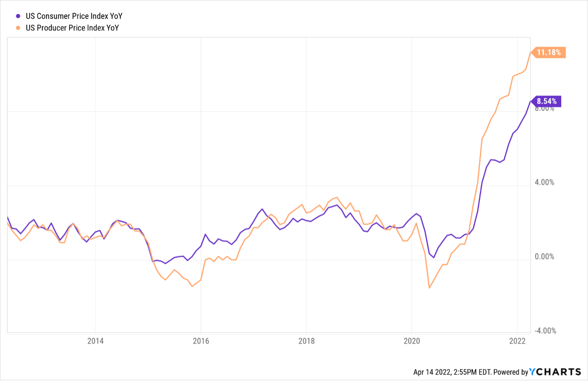Click the Powered by text
The width and height of the screenshot is (588, 382).
(511, 372)
